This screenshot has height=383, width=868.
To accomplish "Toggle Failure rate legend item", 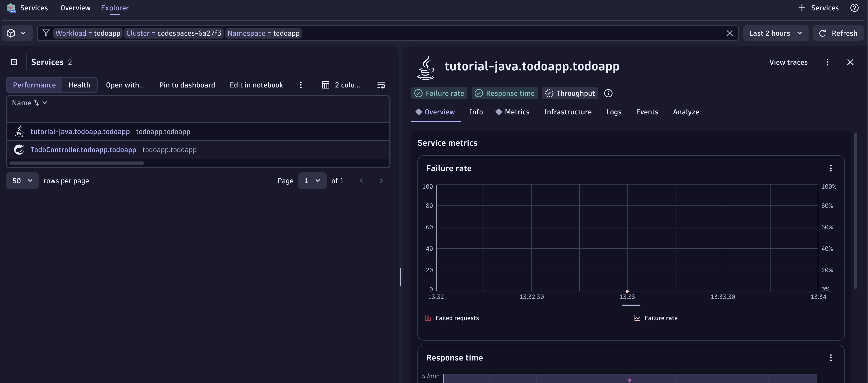I will (656, 318).
